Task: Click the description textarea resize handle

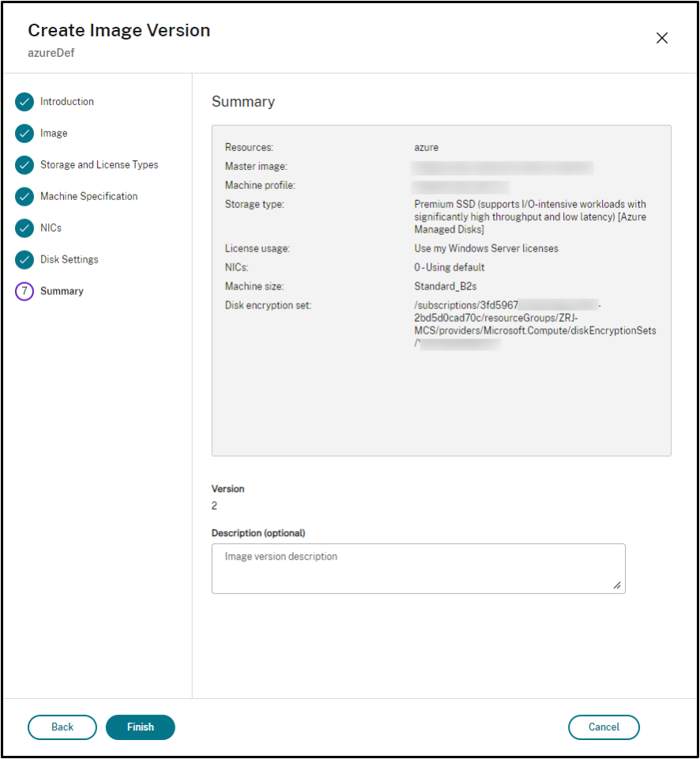Action: tap(617, 585)
